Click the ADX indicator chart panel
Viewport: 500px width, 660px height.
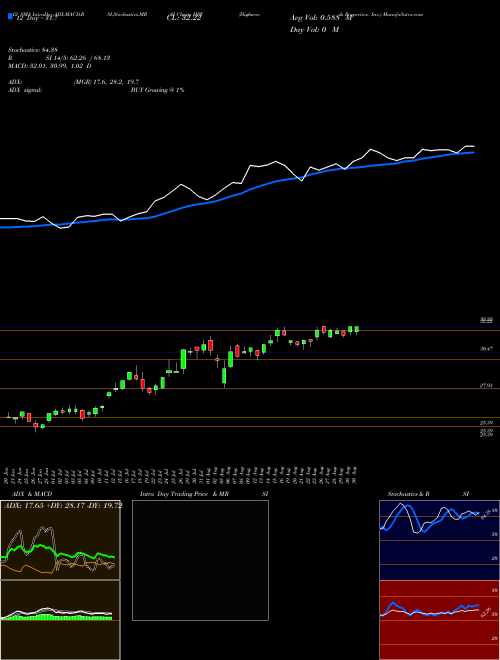(x=60, y=540)
